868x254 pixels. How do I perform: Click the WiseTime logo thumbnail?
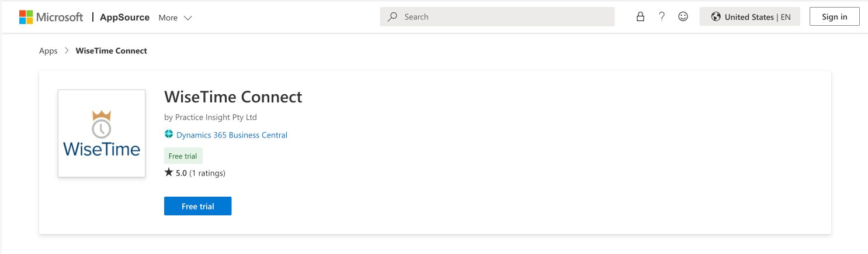pos(102,133)
